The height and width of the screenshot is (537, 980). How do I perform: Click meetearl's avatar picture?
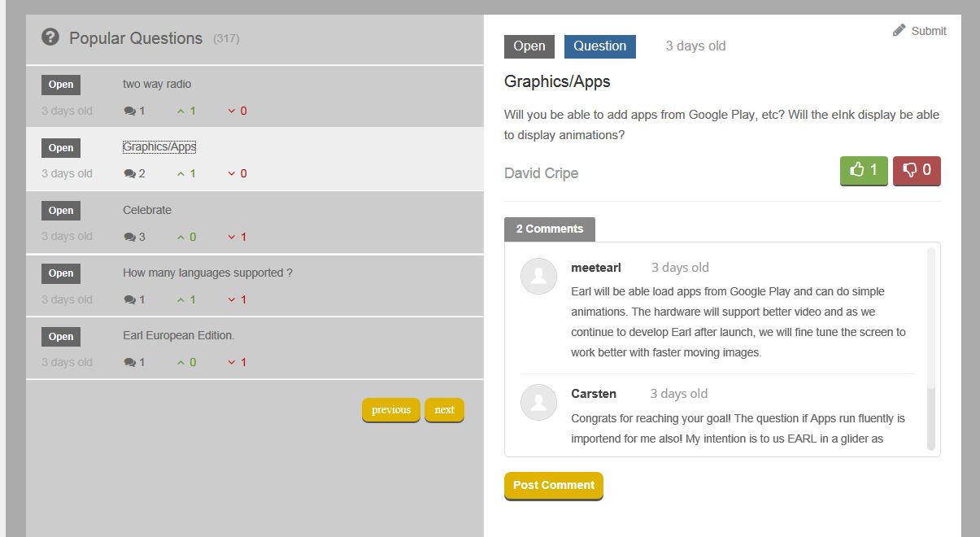[538, 277]
